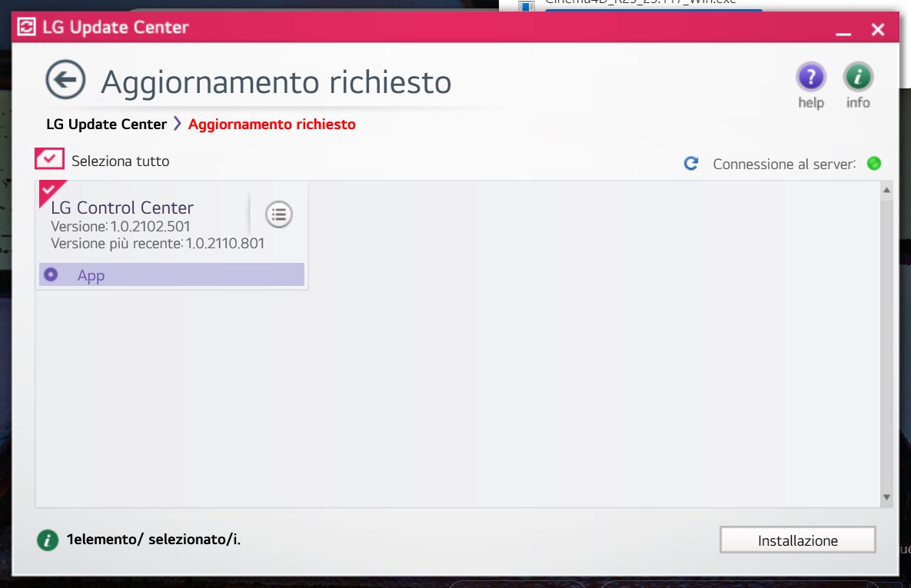The image size is (911, 588).
Task: Click Aggiornamento richiesto breadcrumb
Action: 272,125
